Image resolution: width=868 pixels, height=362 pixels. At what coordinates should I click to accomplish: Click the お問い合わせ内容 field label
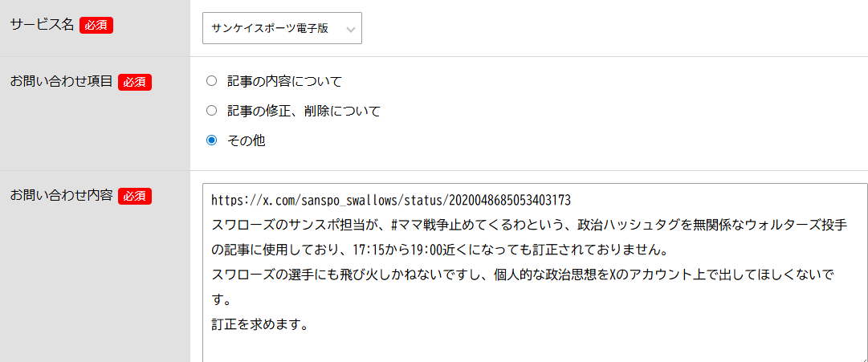click(x=61, y=195)
